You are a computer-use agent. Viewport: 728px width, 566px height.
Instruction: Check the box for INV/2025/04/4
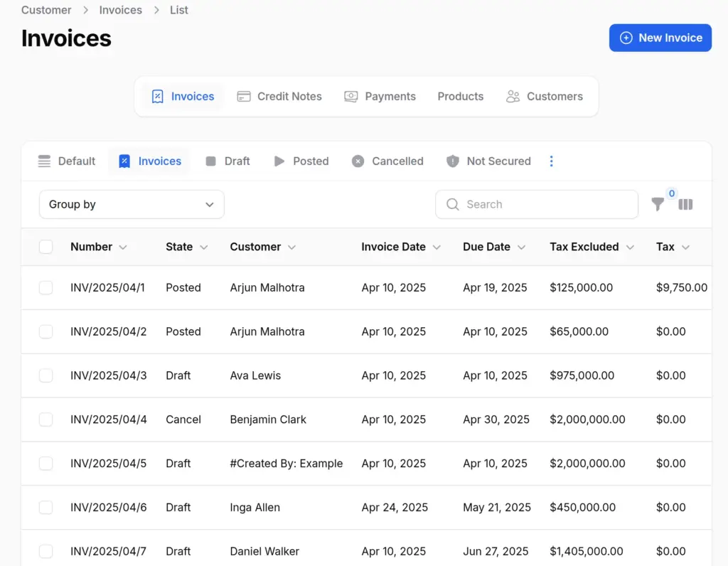coord(46,420)
